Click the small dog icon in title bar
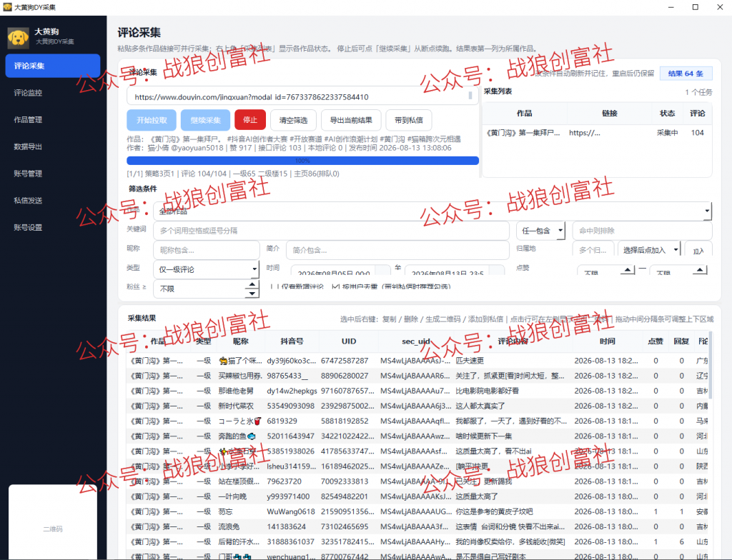732x560 pixels. click(7, 7)
